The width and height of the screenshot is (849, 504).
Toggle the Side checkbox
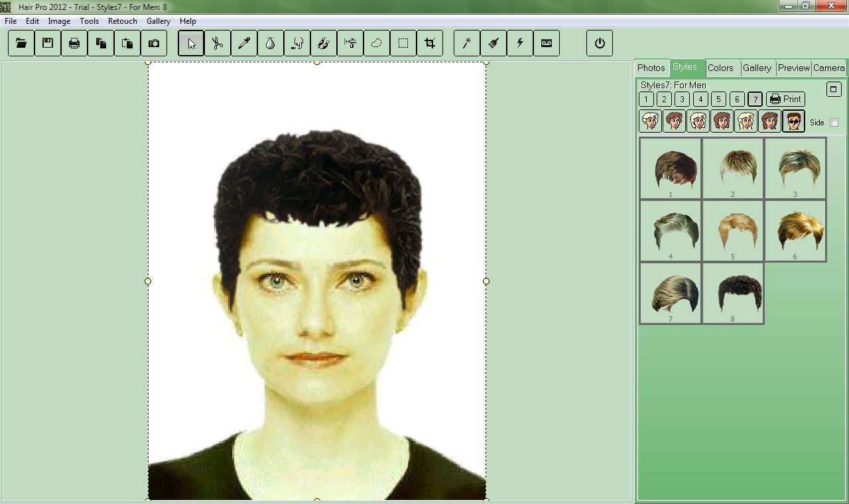click(x=834, y=123)
